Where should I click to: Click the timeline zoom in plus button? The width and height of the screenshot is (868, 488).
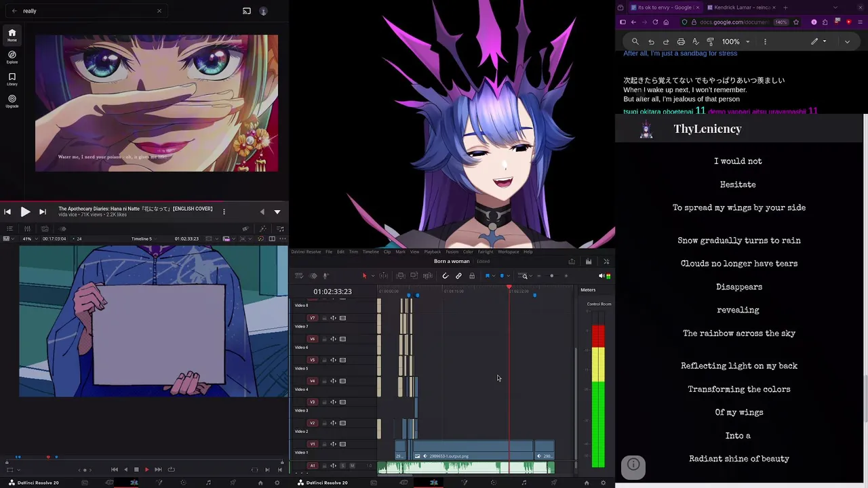click(566, 276)
